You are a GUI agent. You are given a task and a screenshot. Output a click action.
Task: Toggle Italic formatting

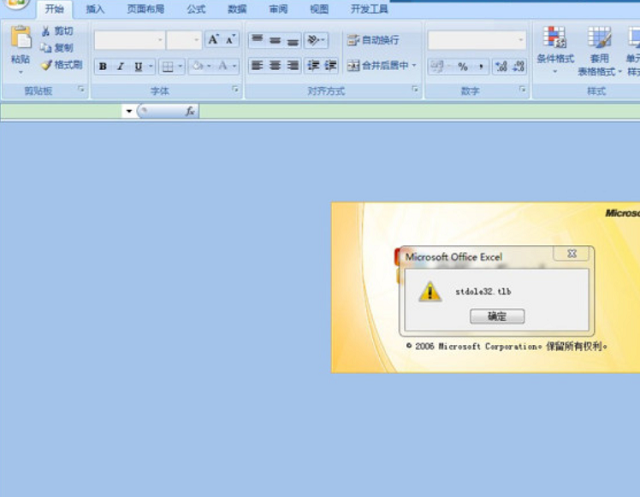click(120, 66)
